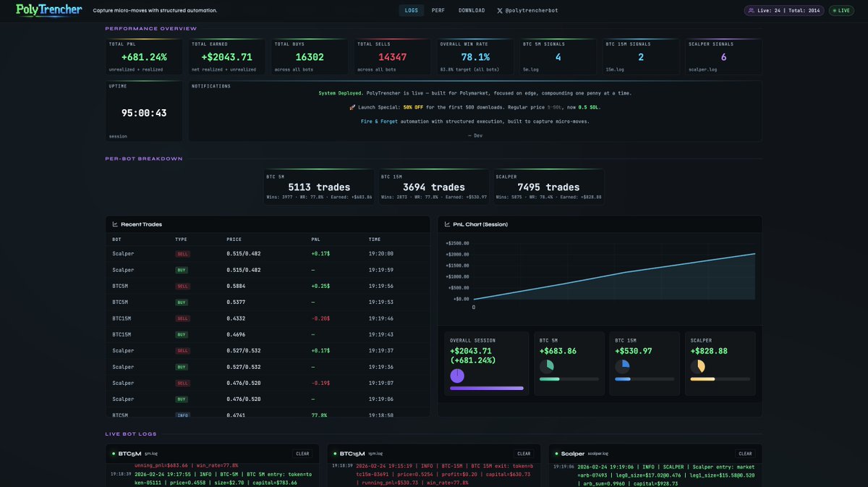Click the -0.20$ PnL value

320,318
